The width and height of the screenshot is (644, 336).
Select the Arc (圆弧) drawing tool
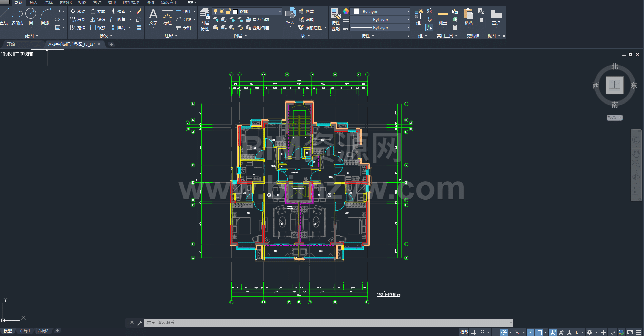[45, 17]
